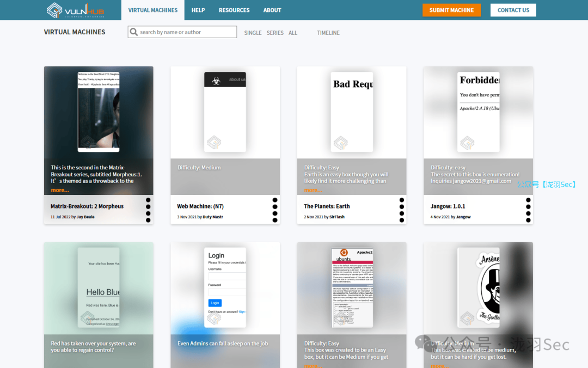Open author Jay Beale's page

pos(85,217)
